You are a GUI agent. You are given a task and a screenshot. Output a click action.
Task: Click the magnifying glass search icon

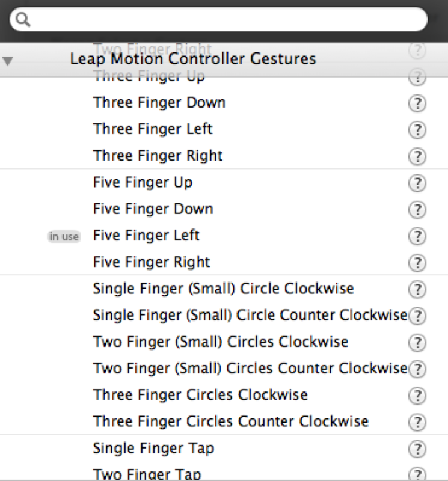(x=23, y=20)
